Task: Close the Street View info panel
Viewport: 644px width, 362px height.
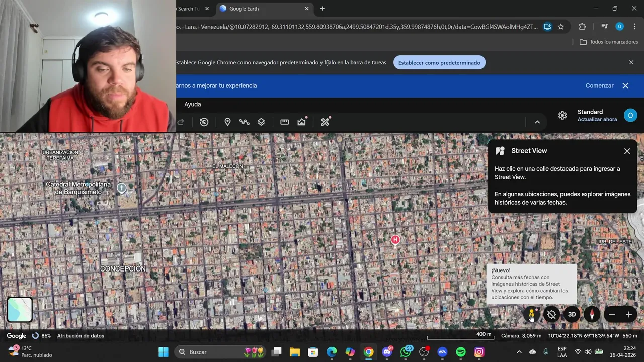Action: pyautogui.click(x=627, y=151)
